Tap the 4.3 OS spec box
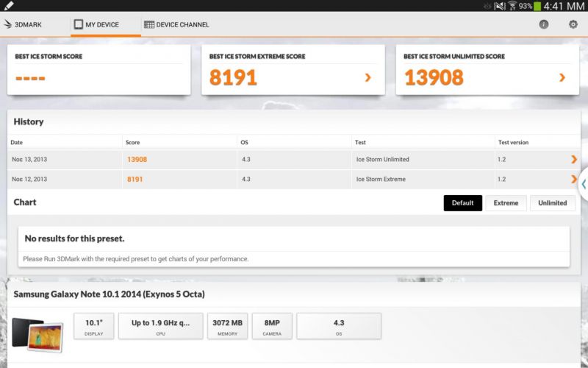This screenshot has height=368, width=588. click(339, 326)
